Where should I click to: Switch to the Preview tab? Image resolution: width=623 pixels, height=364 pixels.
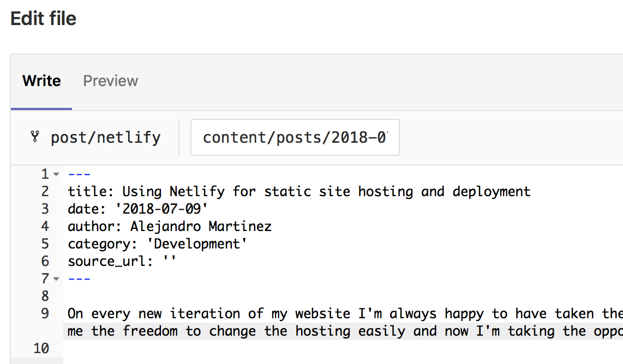110,81
